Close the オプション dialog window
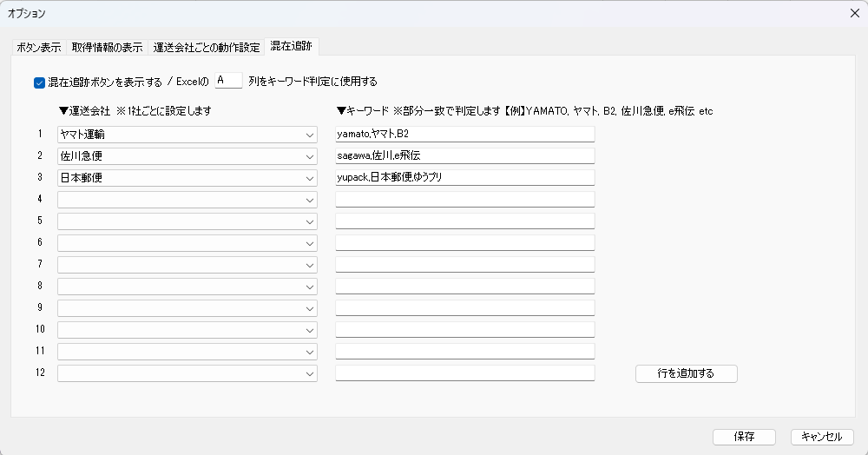This screenshot has width=868, height=455. click(853, 13)
